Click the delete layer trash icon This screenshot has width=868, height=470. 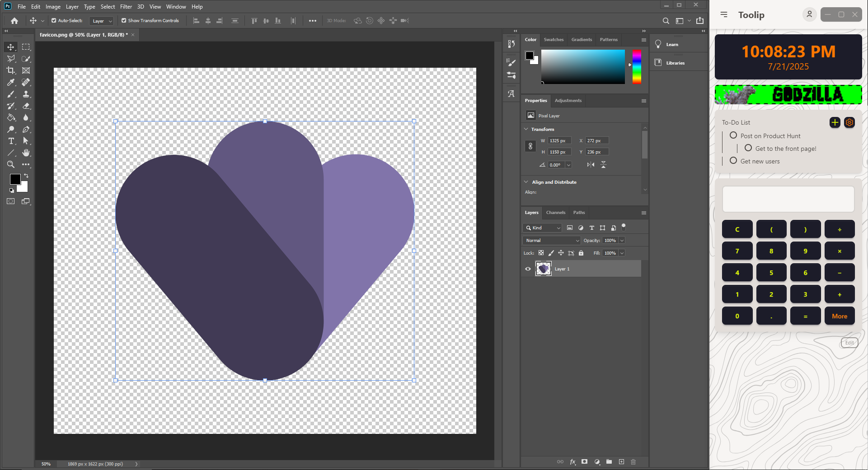[x=633, y=461]
